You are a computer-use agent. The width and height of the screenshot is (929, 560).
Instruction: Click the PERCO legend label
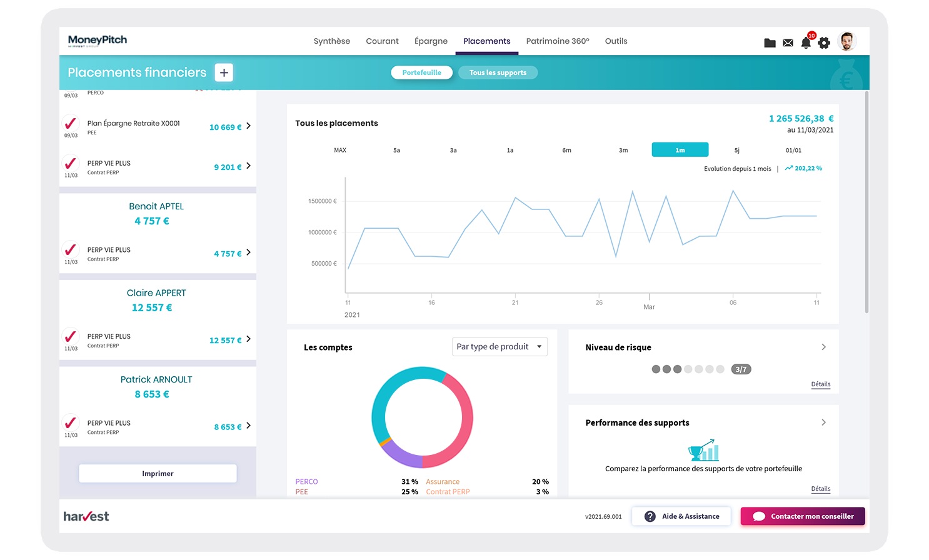306,482
